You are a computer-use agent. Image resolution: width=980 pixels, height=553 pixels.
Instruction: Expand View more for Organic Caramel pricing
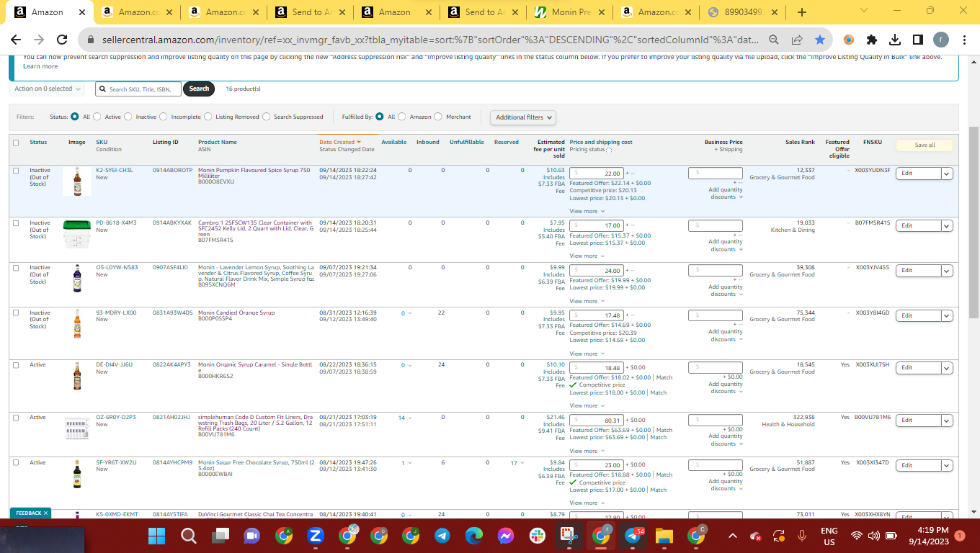click(587, 406)
